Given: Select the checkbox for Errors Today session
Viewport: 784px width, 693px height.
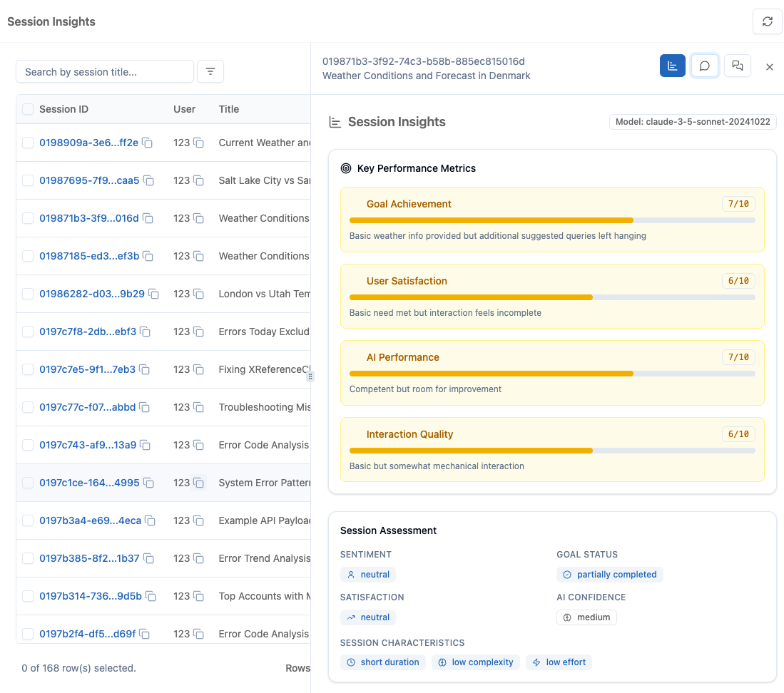Looking at the screenshot, I should pos(26,332).
